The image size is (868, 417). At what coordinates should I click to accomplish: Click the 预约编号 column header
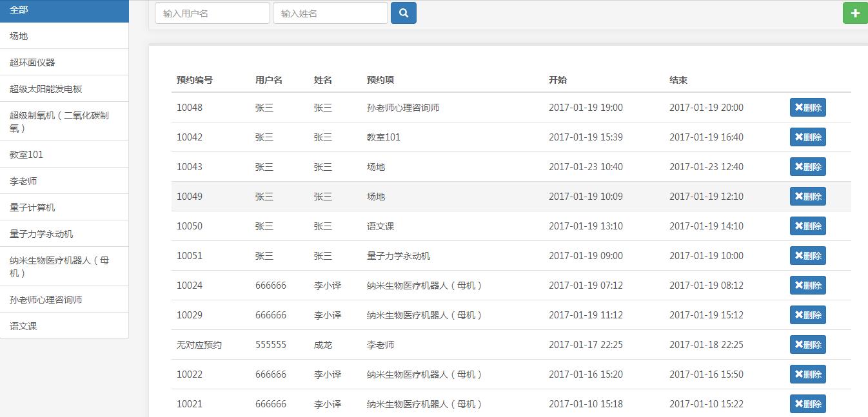tap(195, 80)
